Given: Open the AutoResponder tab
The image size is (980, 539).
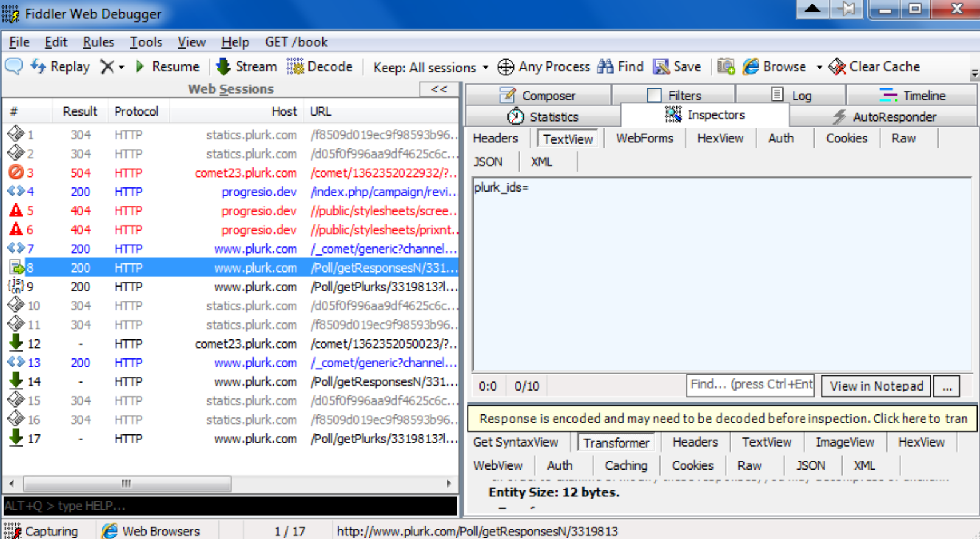Looking at the screenshot, I should click(x=884, y=117).
